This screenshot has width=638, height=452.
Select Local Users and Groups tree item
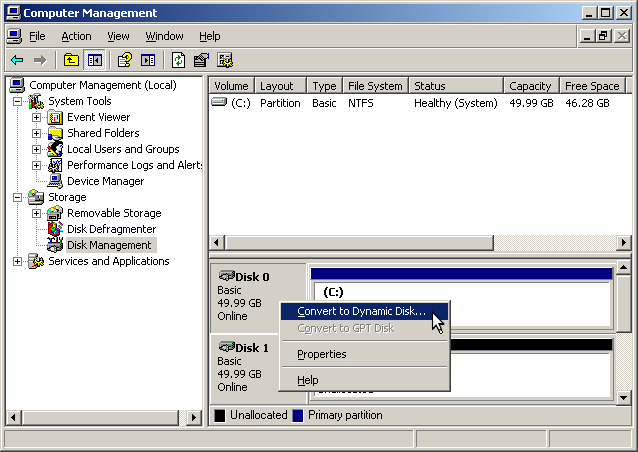[123, 149]
